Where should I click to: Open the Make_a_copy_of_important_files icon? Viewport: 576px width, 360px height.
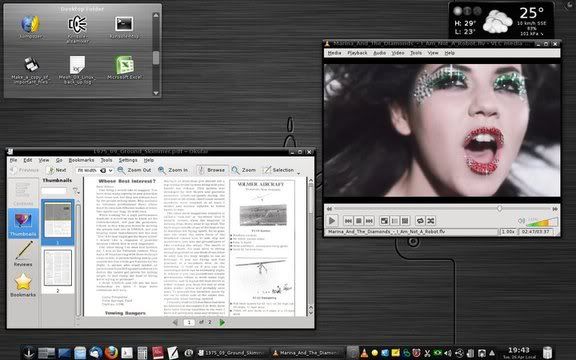(31, 70)
